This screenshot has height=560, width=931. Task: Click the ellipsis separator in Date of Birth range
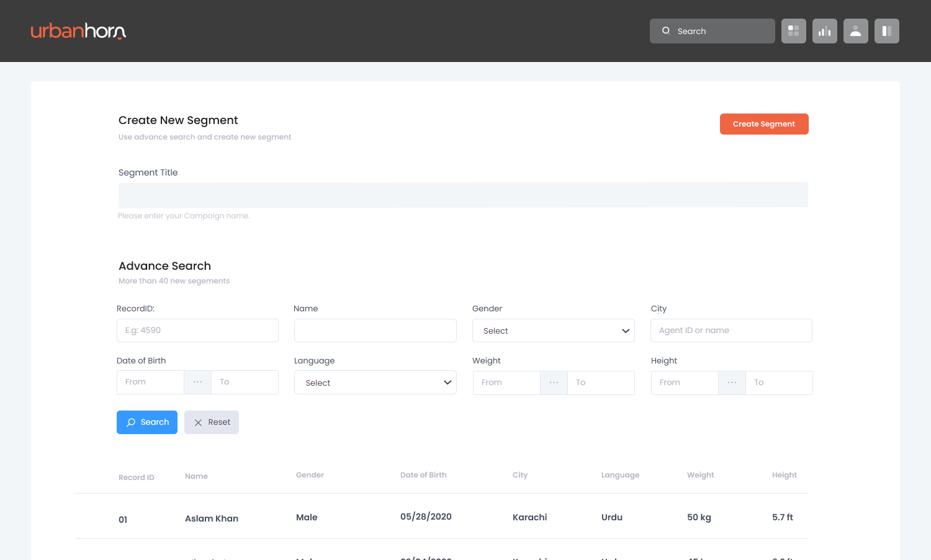click(x=197, y=382)
